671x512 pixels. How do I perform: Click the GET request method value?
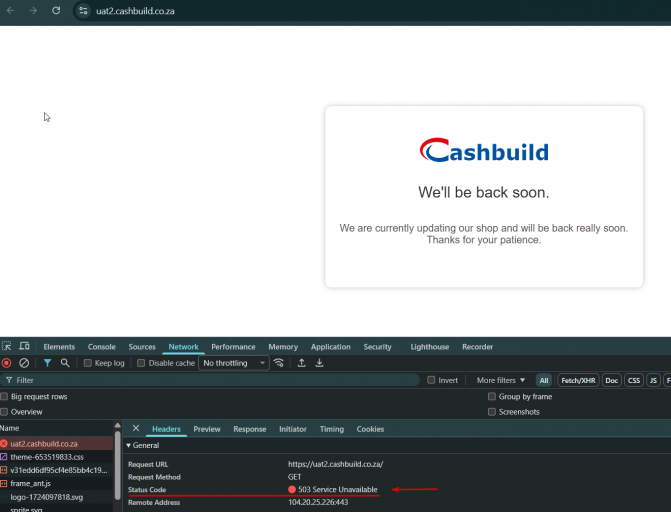tap(294, 477)
